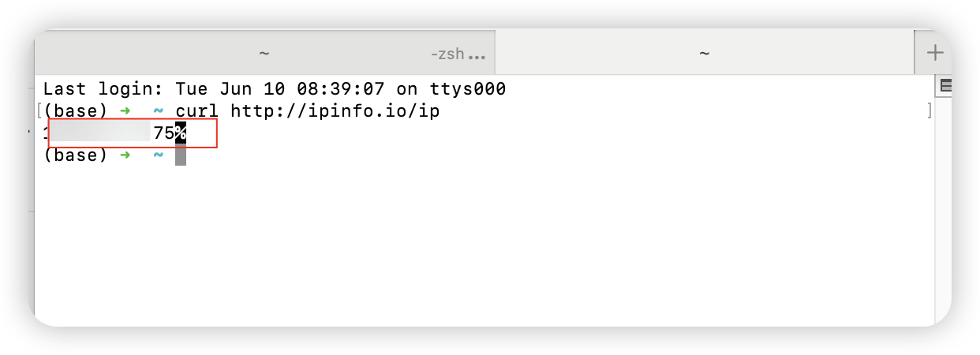Click the cyan tilde on last prompt
Image resolution: width=980 pixels, height=355 pixels.
[158, 155]
